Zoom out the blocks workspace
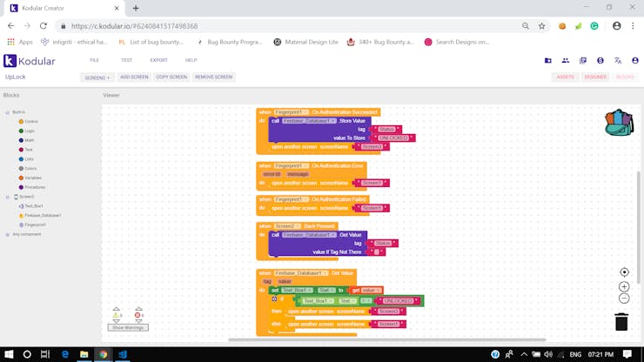The width and height of the screenshot is (644, 362). coord(624,298)
